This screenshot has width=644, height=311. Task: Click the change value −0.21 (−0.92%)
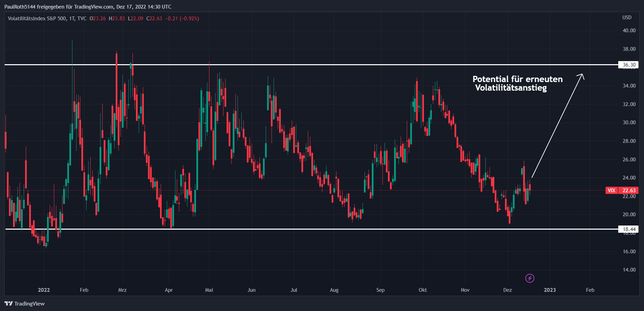point(182,19)
